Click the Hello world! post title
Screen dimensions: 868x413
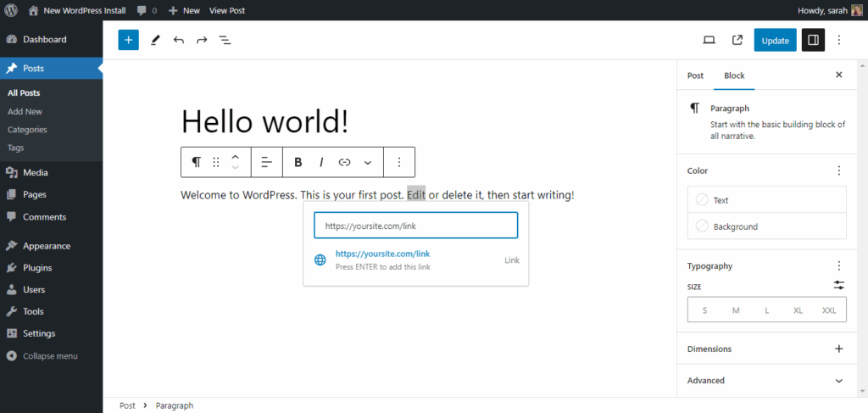(x=265, y=120)
